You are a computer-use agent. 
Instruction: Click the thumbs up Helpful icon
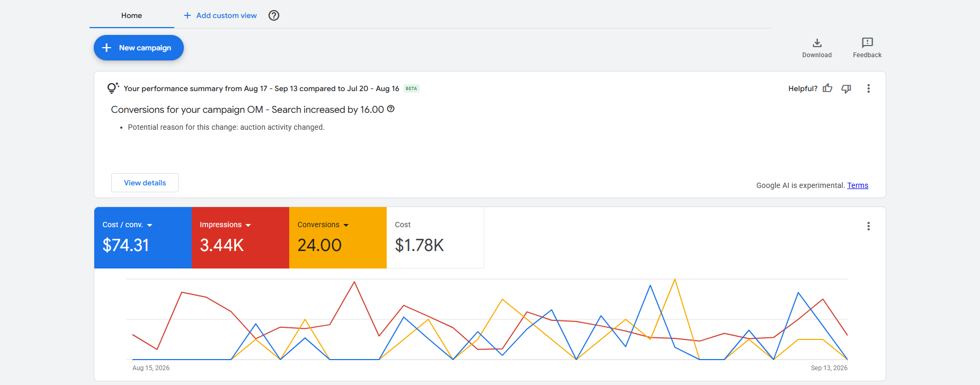[827, 88]
